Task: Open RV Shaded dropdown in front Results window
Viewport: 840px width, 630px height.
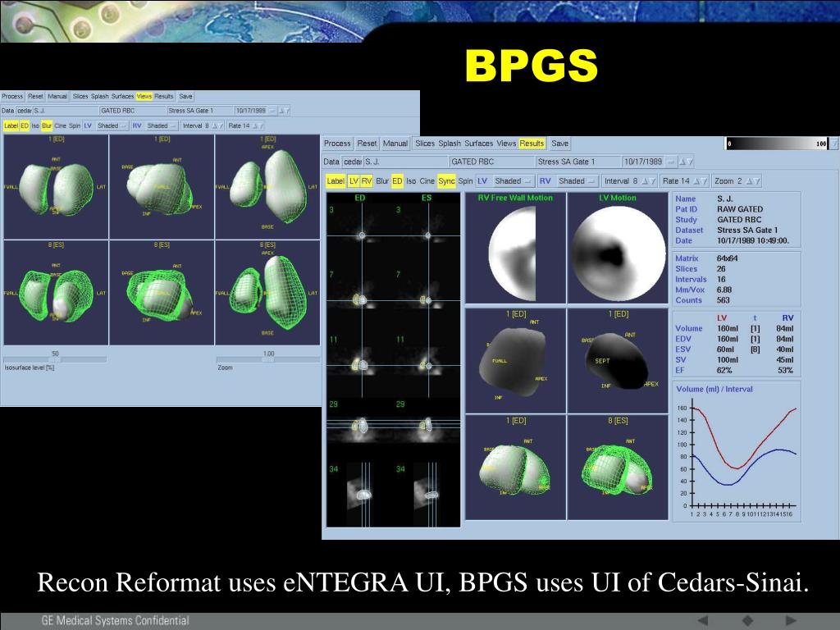Action: pyautogui.click(x=577, y=181)
